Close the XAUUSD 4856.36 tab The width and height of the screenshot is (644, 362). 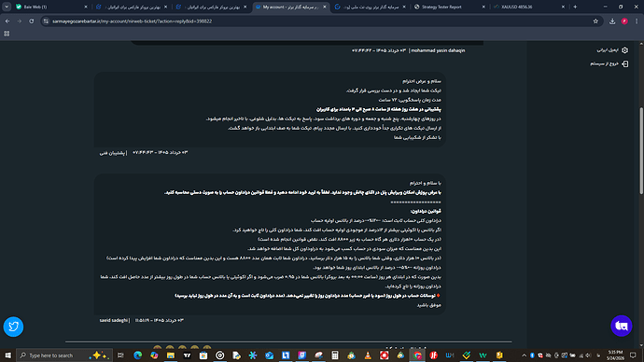click(563, 7)
